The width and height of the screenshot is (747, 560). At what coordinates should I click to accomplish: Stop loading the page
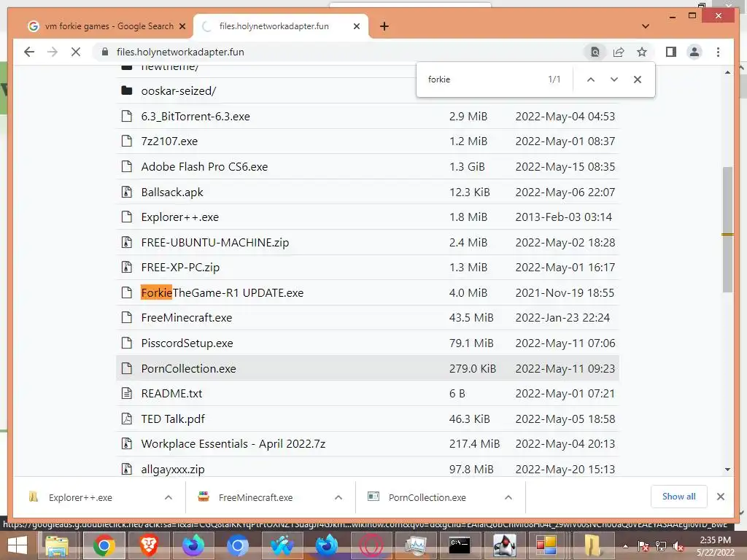[76, 52]
